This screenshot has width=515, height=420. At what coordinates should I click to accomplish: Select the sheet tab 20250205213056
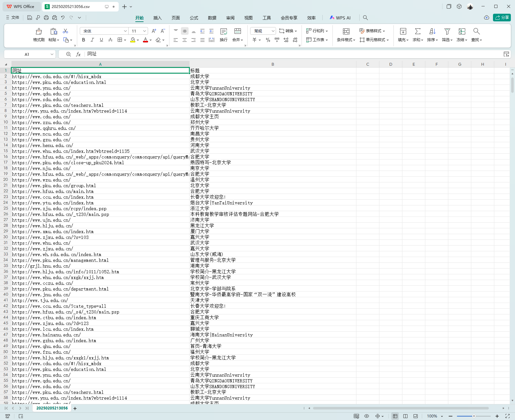(x=52, y=408)
